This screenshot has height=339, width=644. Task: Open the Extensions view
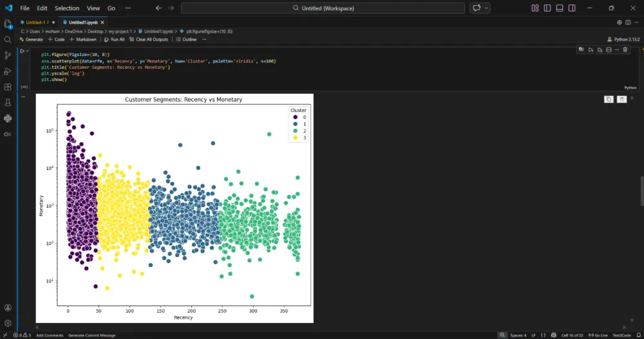[x=8, y=87]
